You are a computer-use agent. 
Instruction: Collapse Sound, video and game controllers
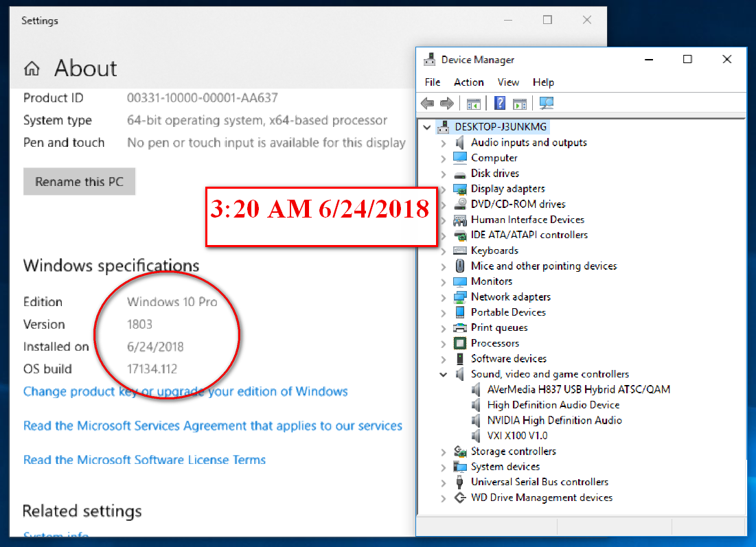tap(443, 375)
